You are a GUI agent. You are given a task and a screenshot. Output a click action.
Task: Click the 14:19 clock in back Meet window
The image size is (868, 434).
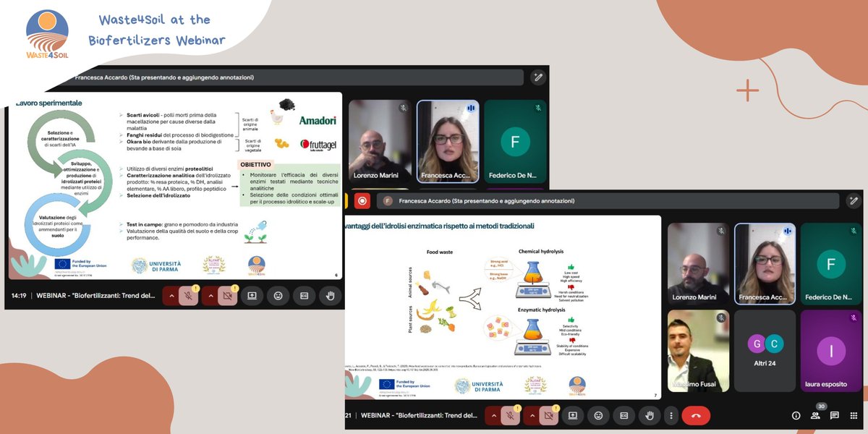pos(19,296)
